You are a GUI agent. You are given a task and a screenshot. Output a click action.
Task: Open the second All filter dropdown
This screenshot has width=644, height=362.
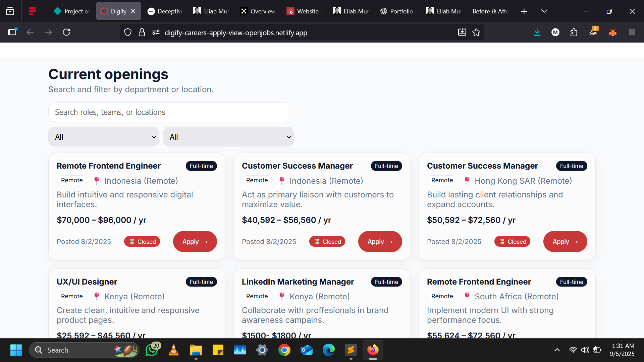pyautogui.click(x=228, y=137)
